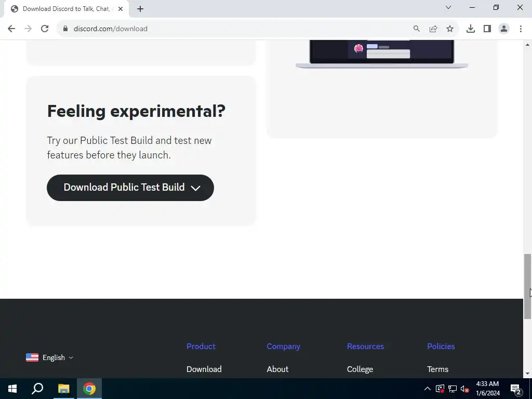Click the Resources footer heading
Image resolution: width=532 pixels, height=399 pixels.
(x=365, y=347)
